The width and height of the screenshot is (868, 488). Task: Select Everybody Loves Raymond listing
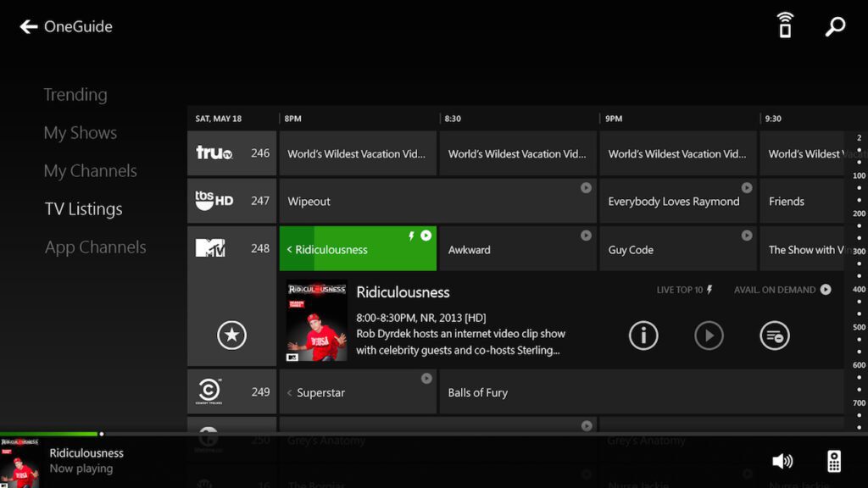[x=678, y=200]
